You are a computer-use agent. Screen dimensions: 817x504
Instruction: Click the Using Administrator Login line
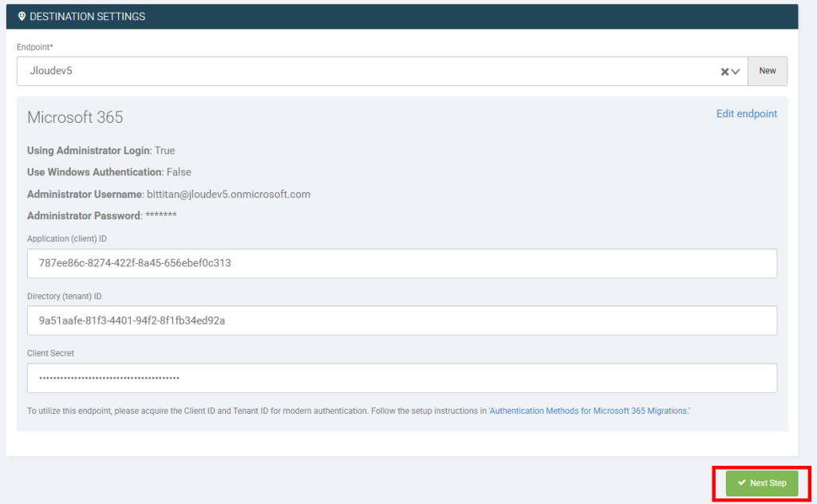(101, 151)
